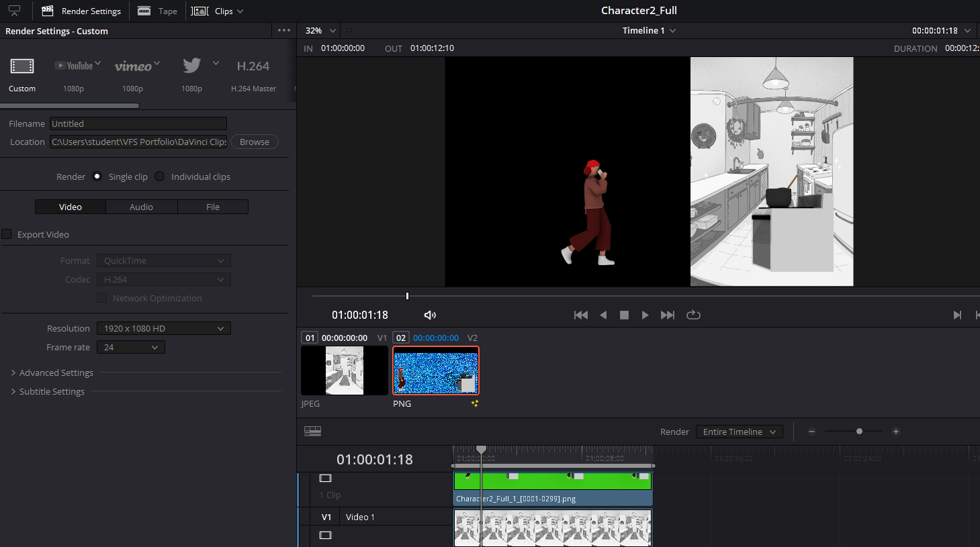980x547 pixels.
Task: Toggle the Loop playback icon
Action: [694, 315]
